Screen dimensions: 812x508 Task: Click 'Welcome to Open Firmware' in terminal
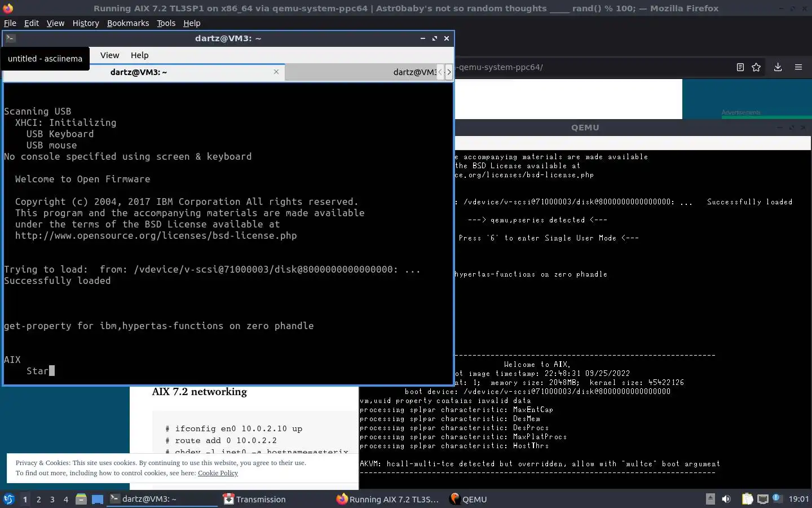pyautogui.click(x=82, y=179)
